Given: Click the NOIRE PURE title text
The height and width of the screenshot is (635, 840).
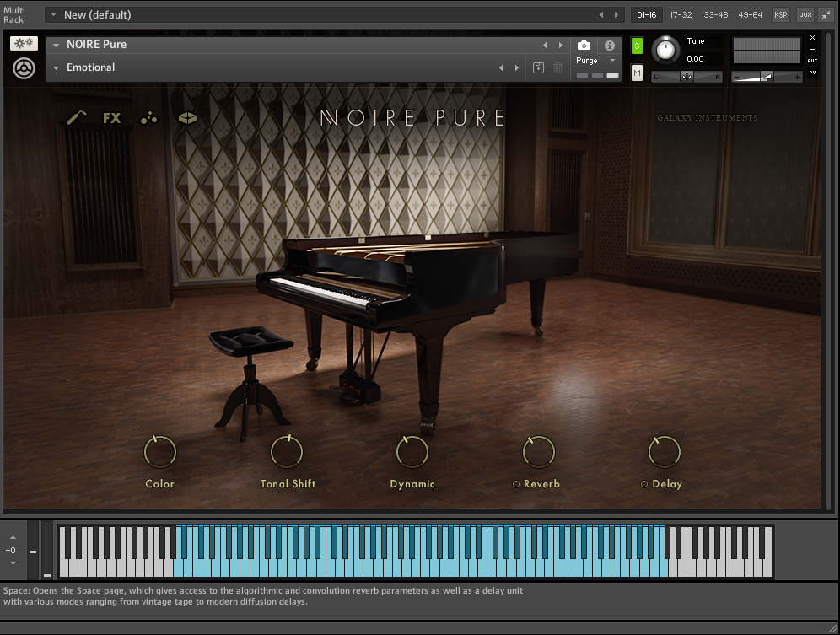Looking at the screenshot, I should (412, 118).
